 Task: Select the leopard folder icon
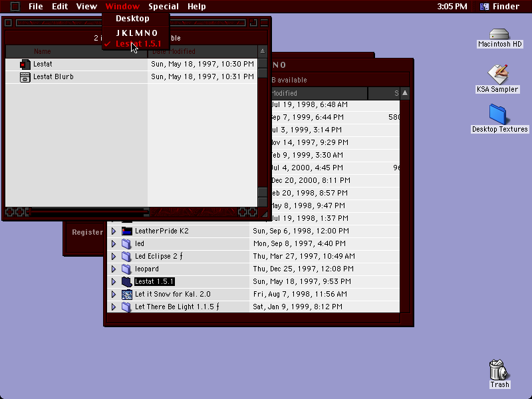point(126,269)
